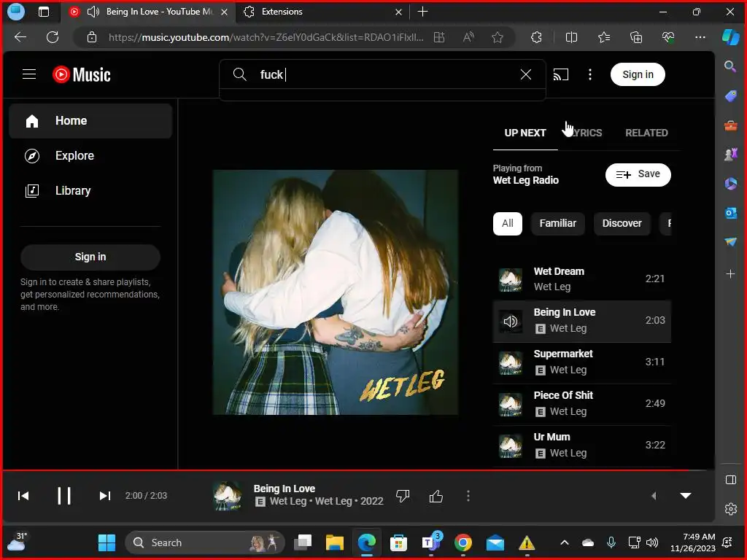747x560 pixels.
Task: Open Edge Settings and more menu
Action: tap(700, 37)
